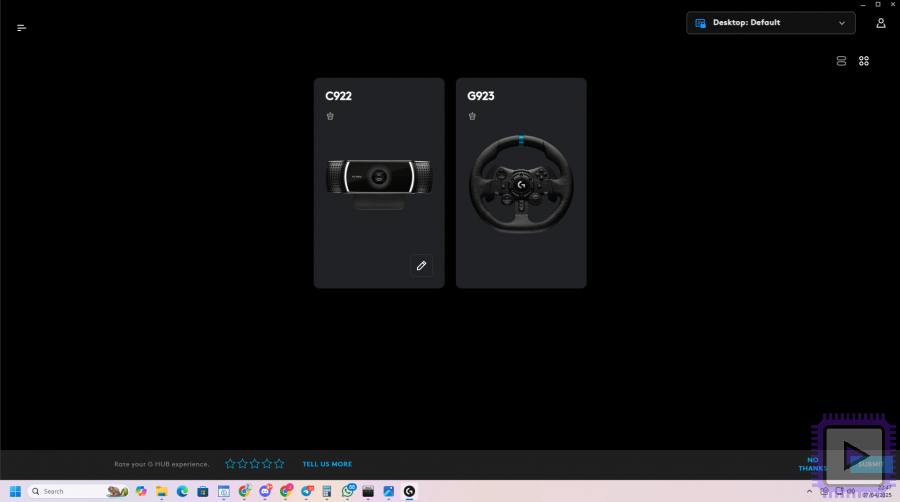Rate G HUB four stars
Screen dimensions: 900x502
pyautogui.click(x=267, y=464)
